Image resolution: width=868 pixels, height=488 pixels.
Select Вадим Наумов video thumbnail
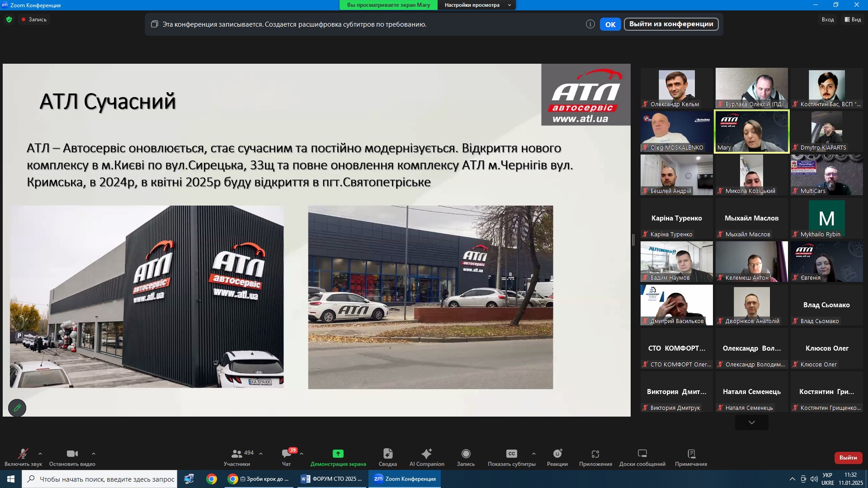pos(676,262)
